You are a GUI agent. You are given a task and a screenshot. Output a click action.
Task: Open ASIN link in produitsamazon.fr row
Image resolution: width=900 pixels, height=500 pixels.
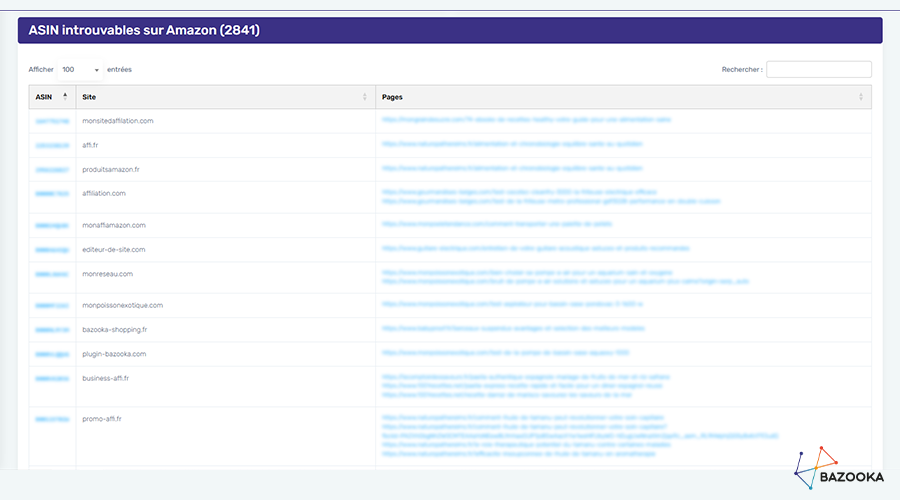coord(52,170)
